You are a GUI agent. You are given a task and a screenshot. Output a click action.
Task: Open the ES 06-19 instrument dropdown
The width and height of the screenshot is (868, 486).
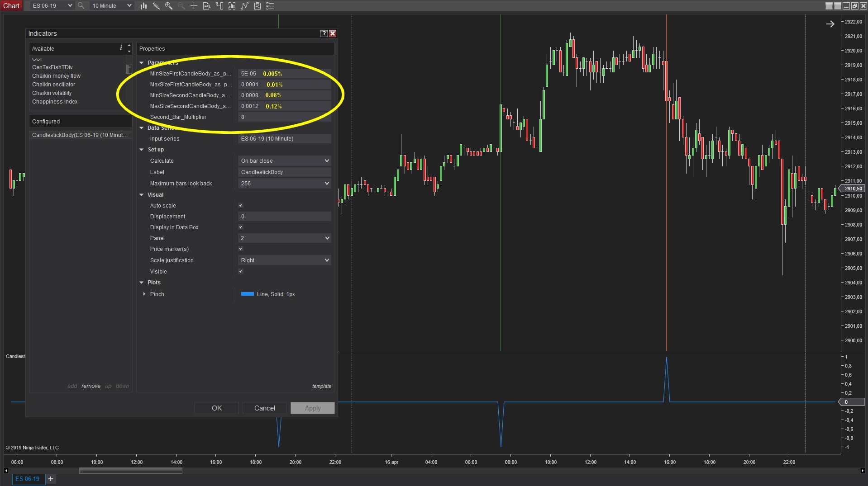[52, 6]
